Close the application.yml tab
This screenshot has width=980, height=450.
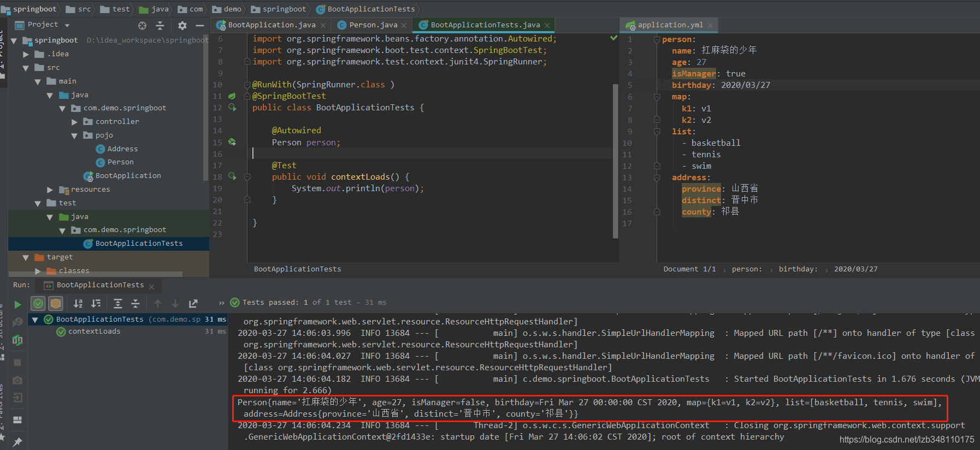pyautogui.click(x=710, y=26)
